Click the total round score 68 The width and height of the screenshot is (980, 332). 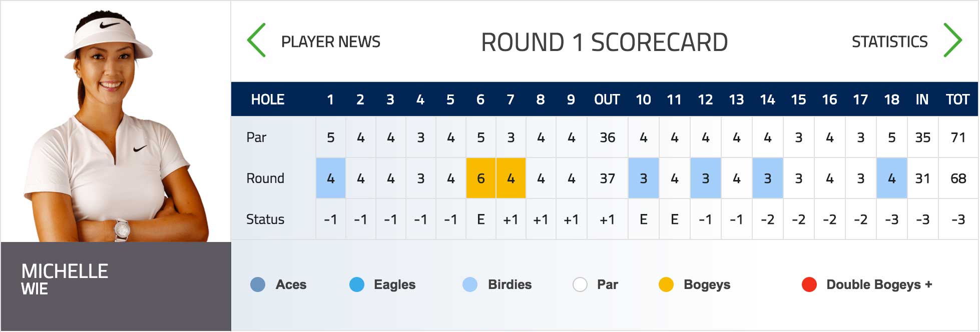pyautogui.click(x=958, y=178)
